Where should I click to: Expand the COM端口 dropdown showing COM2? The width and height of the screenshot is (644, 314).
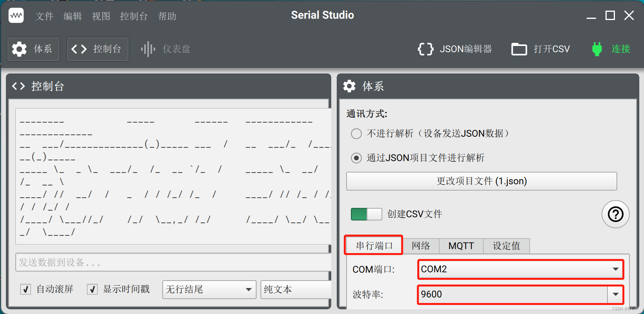coord(521,269)
